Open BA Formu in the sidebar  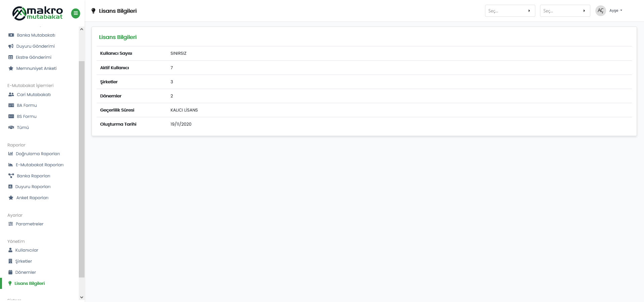[26, 105]
